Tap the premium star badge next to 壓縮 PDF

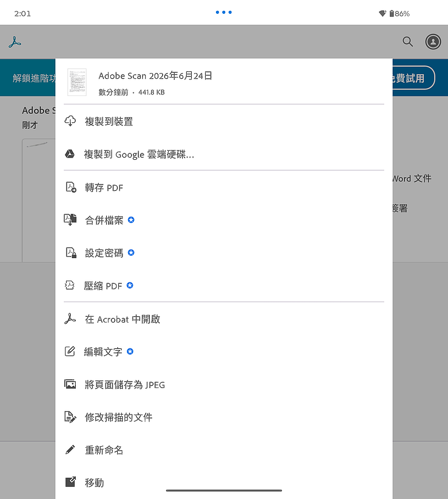point(130,286)
